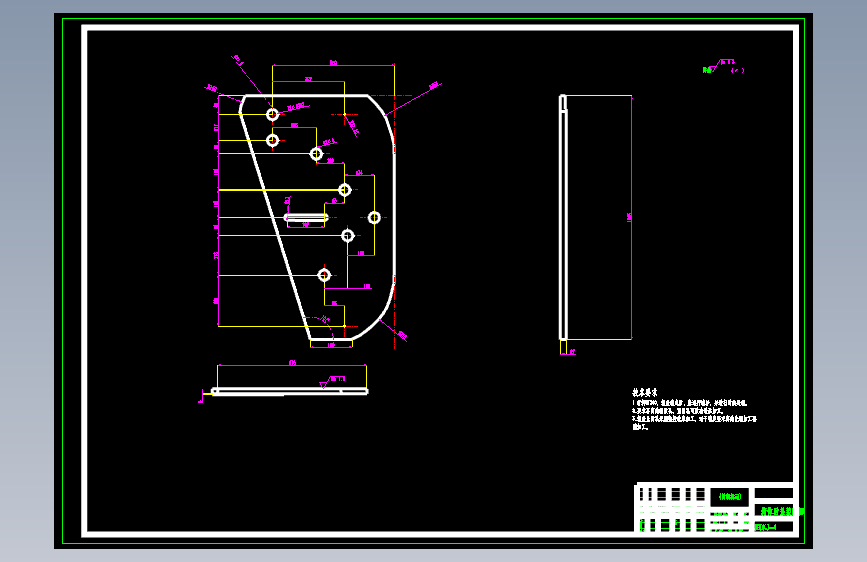Select the tall vertical dimension beside the side view
This screenshot has height=562, width=867.
pos(630,217)
